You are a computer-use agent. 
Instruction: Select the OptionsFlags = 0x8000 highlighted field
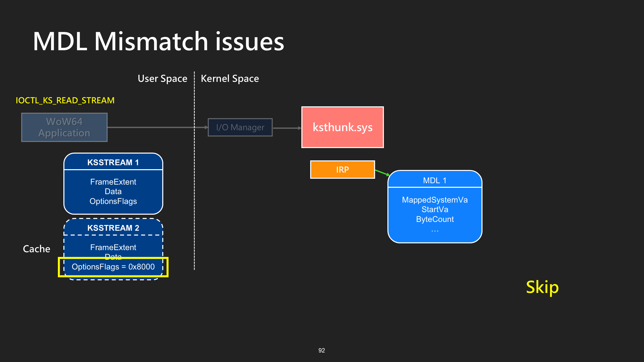click(113, 267)
